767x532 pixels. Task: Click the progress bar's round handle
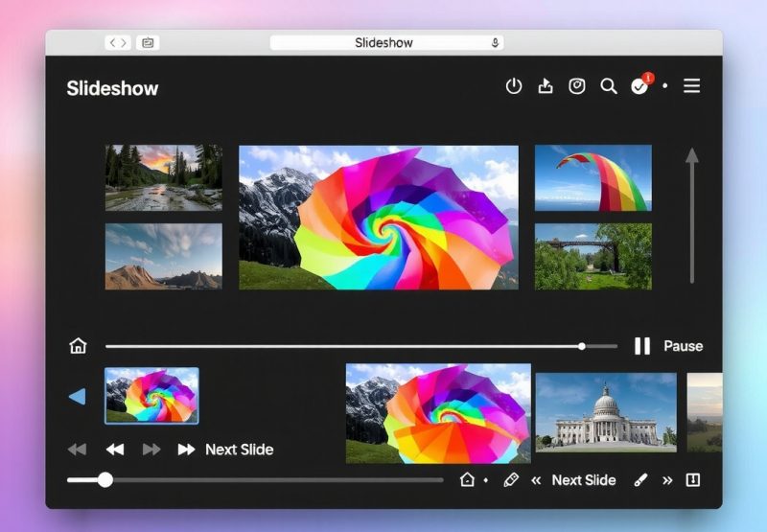tap(582, 346)
